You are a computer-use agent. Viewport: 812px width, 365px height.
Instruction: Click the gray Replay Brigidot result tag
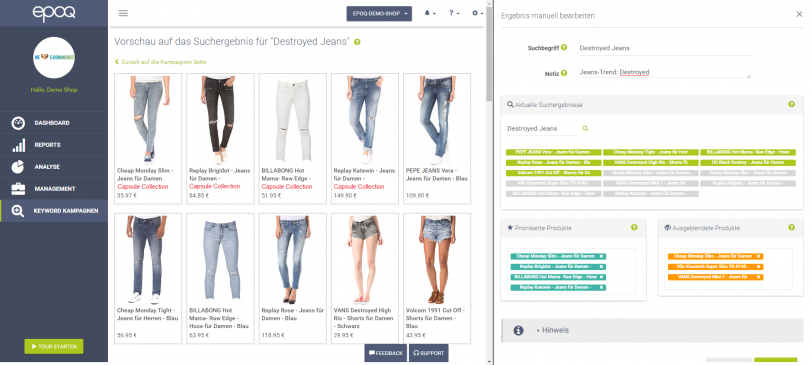(748, 183)
